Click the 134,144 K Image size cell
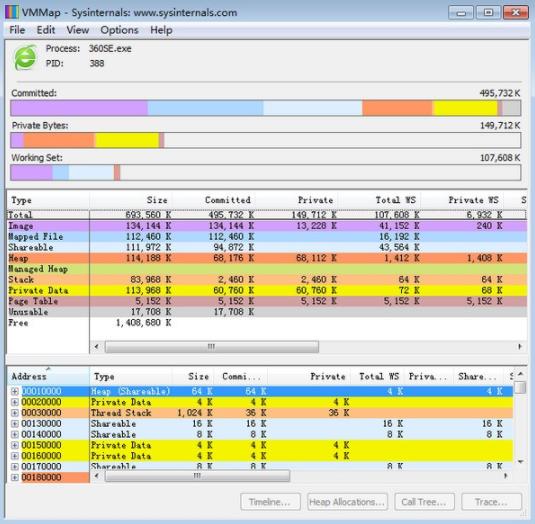The width and height of the screenshot is (535, 524). tap(148, 226)
